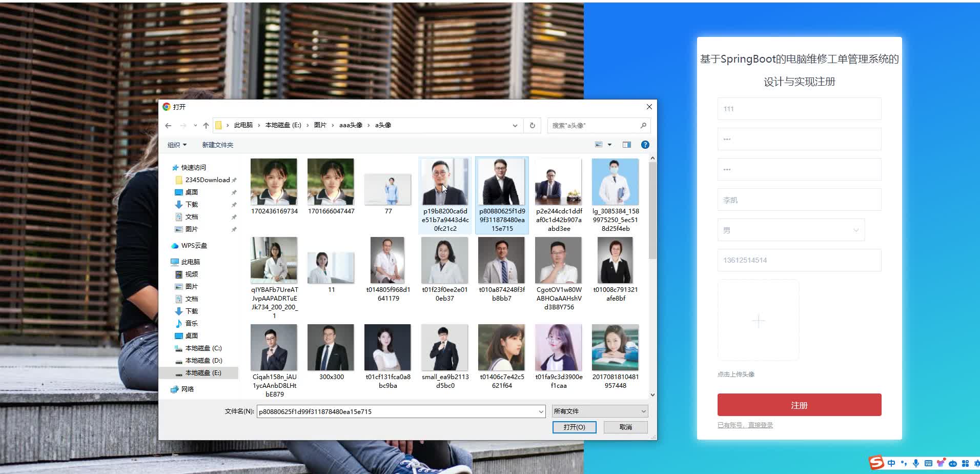
Task: Select image file named 11
Action: [331, 272]
